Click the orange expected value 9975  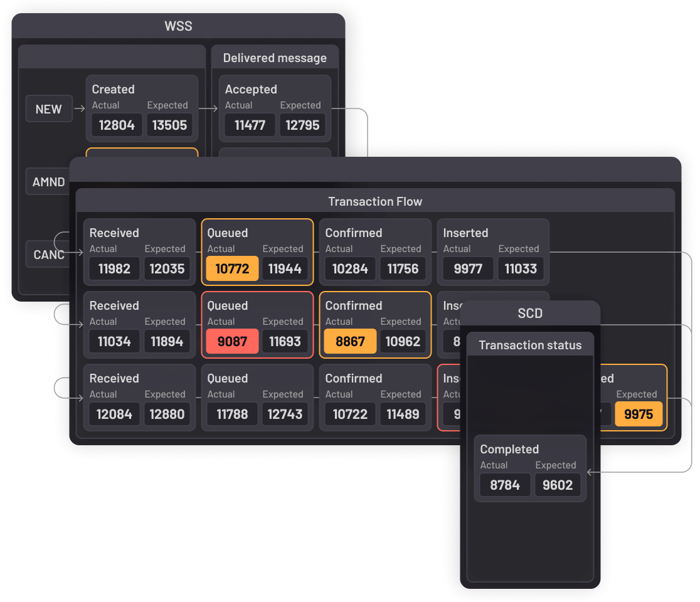(x=639, y=415)
